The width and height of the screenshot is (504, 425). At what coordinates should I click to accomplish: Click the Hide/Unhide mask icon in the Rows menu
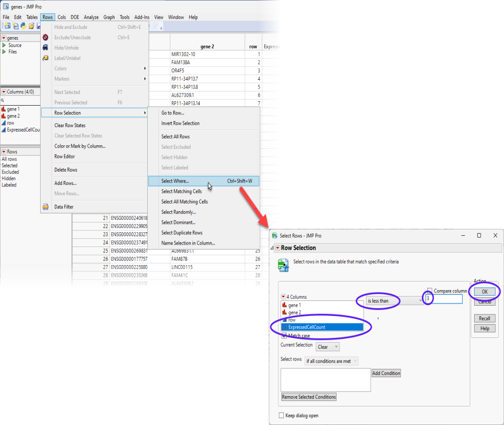46,47
